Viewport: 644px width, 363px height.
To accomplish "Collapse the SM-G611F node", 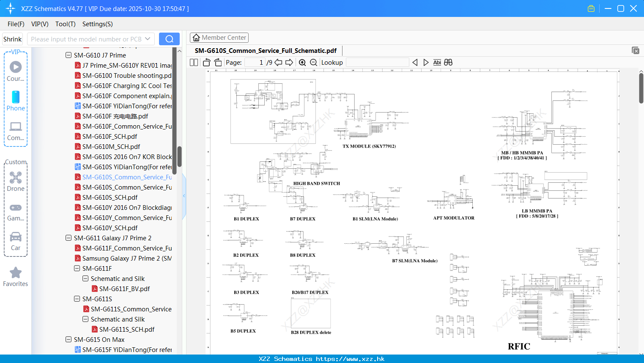I will tap(77, 268).
